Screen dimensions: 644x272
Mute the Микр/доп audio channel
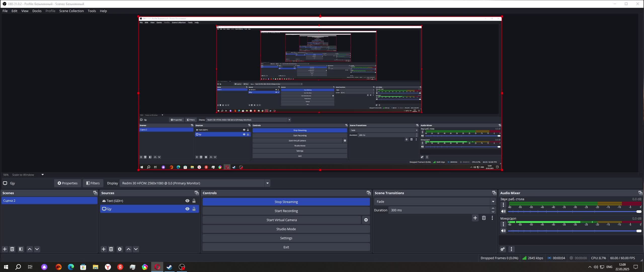tap(503, 231)
